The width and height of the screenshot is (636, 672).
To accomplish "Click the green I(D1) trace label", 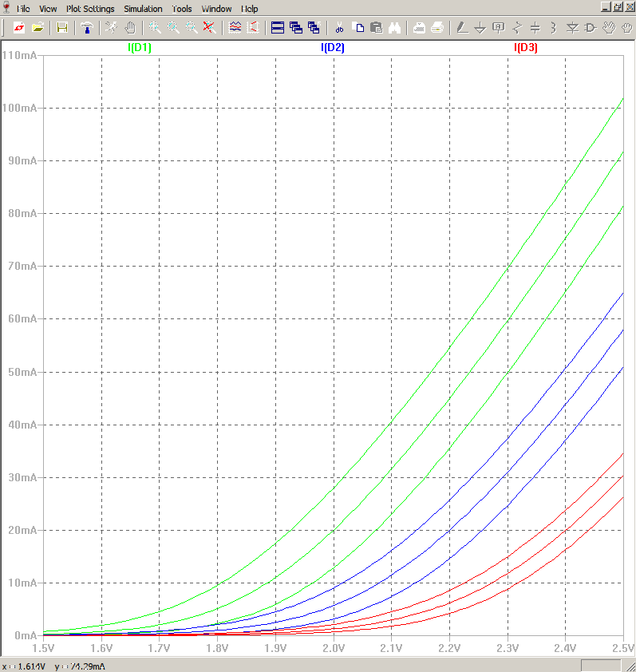I will [140, 48].
